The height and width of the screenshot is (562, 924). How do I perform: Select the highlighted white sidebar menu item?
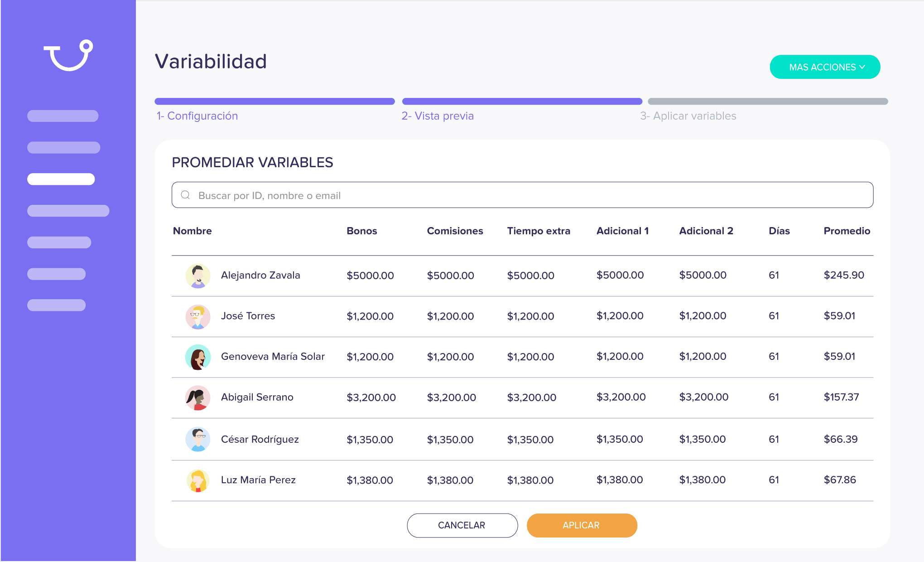[61, 179]
